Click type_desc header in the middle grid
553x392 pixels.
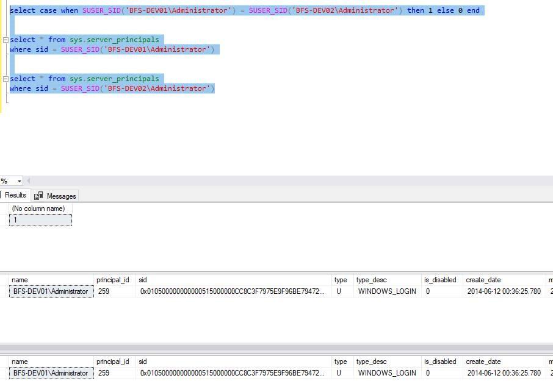(x=387, y=280)
